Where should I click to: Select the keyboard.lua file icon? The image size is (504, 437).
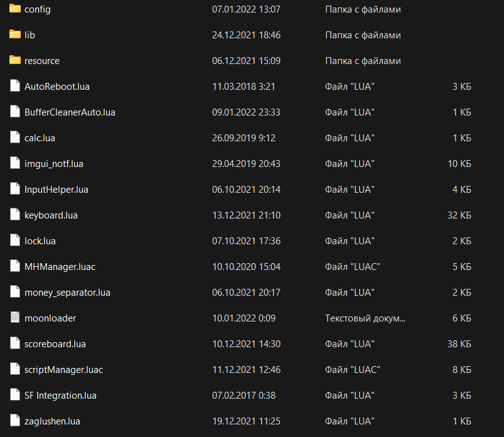coord(15,215)
